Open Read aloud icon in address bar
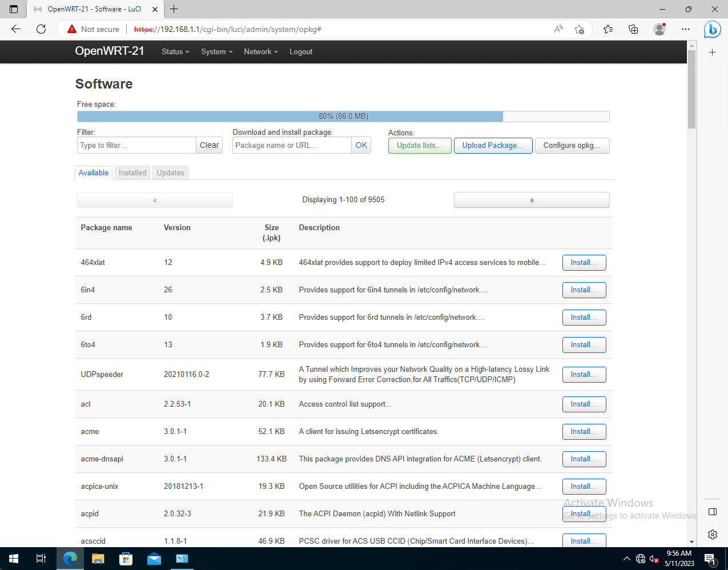This screenshot has width=728, height=570. [x=558, y=29]
